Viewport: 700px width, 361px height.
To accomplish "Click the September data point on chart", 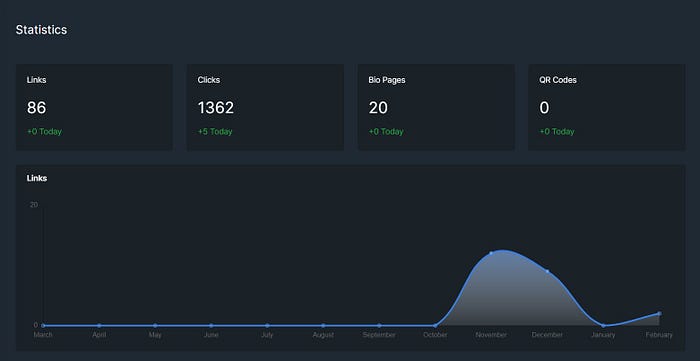I will pyautogui.click(x=379, y=325).
